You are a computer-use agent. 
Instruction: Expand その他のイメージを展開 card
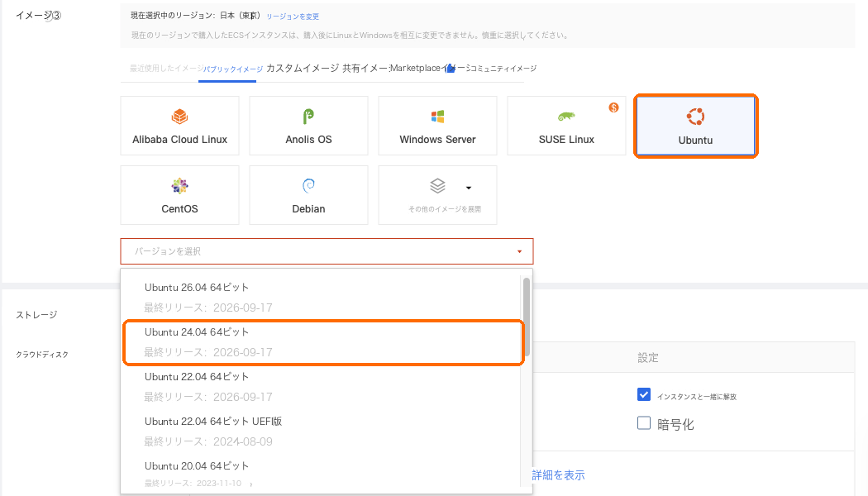(438, 195)
